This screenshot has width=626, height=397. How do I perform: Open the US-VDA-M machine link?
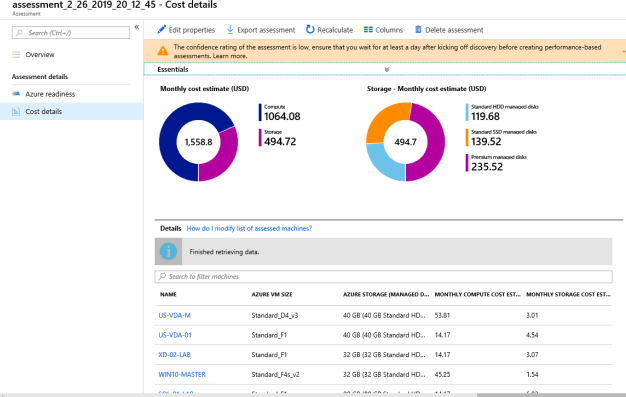tap(174, 315)
